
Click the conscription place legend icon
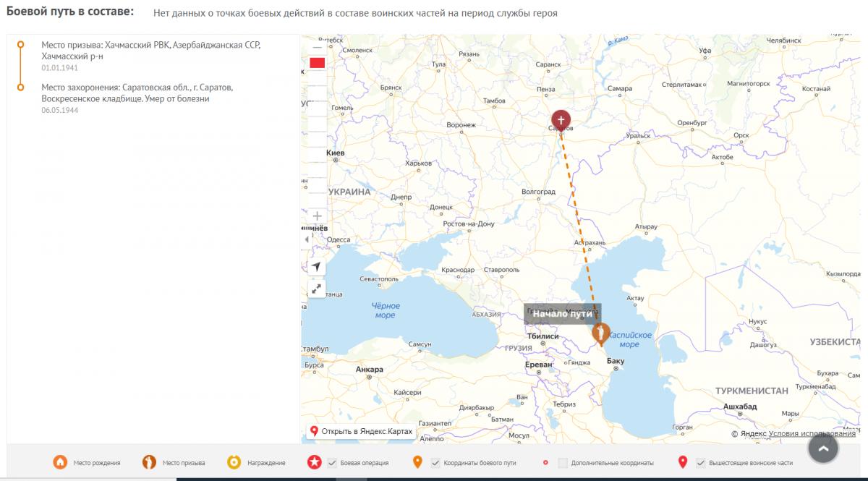click(149, 462)
